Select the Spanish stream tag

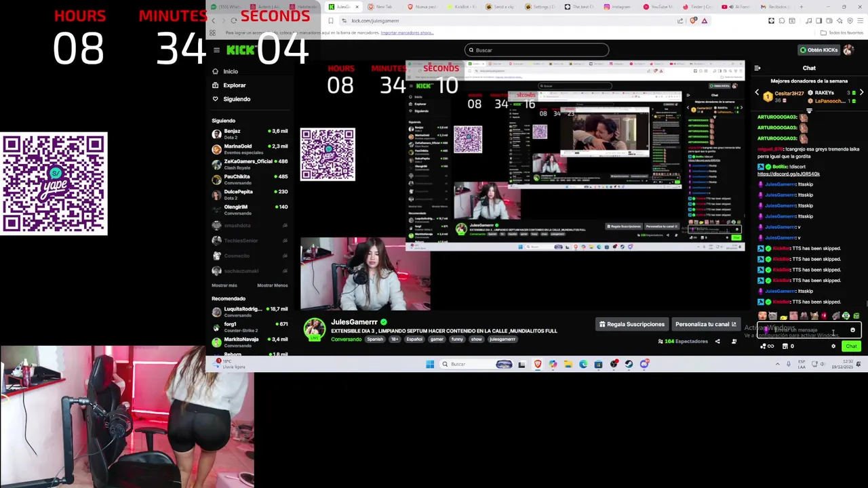375,339
